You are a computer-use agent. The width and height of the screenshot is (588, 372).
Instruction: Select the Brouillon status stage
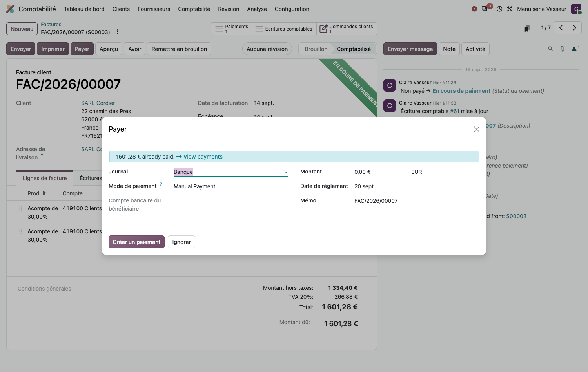click(316, 49)
